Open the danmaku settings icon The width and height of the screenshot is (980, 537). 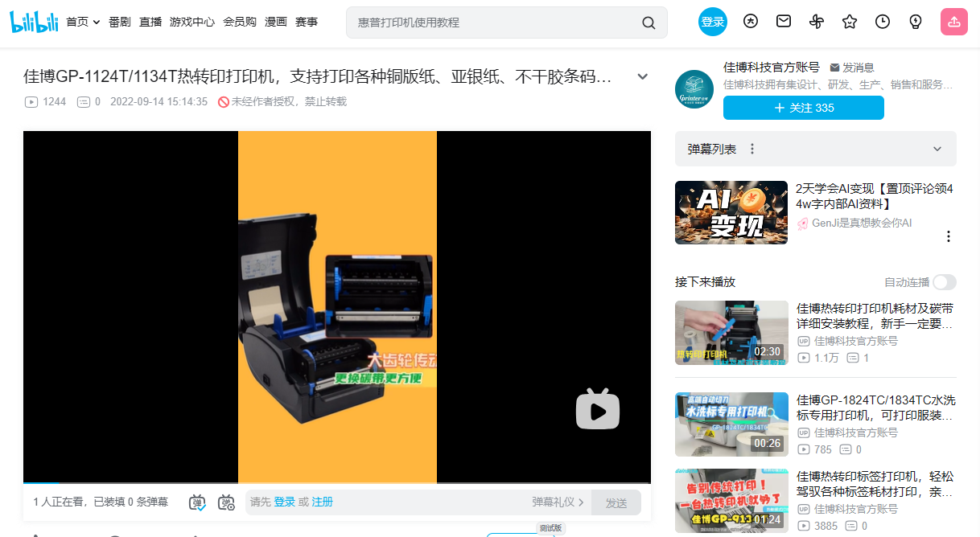[x=226, y=502]
